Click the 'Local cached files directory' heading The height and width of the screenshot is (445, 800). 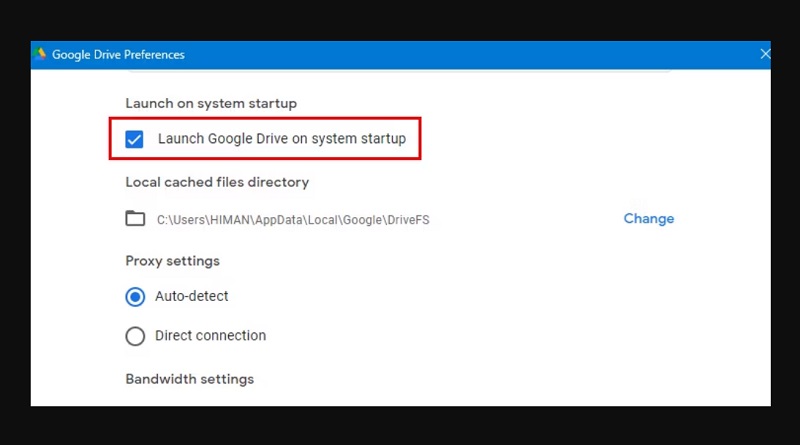click(217, 182)
